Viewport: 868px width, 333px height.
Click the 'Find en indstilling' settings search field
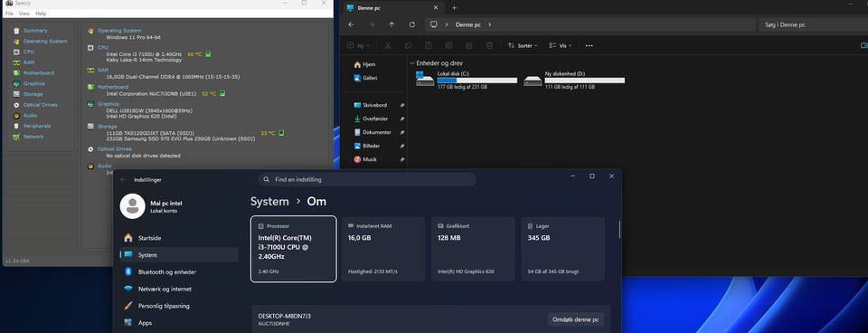[x=367, y=179]
